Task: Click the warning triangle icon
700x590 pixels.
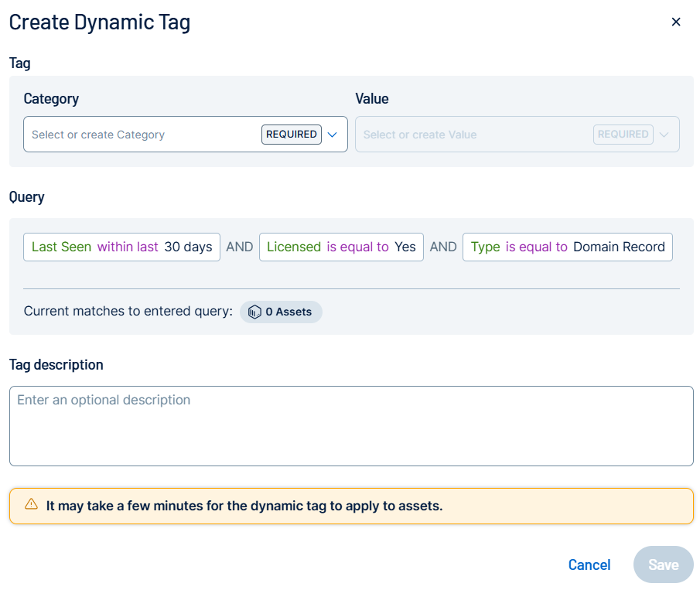Action: click(31, 505)
